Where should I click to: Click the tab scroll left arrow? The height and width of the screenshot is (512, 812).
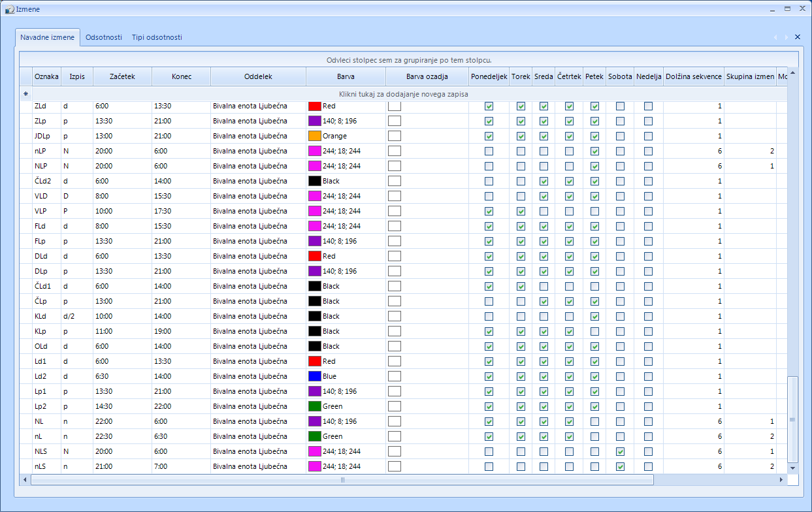coord(775,37)
